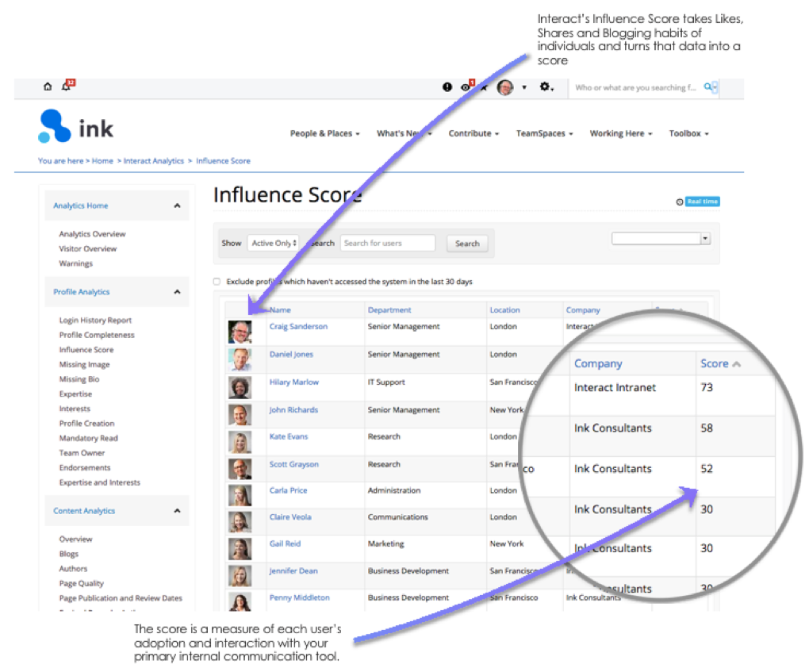Open People & Places menu
This screenshot has height=672, width=809.
[x=324, y=133]
